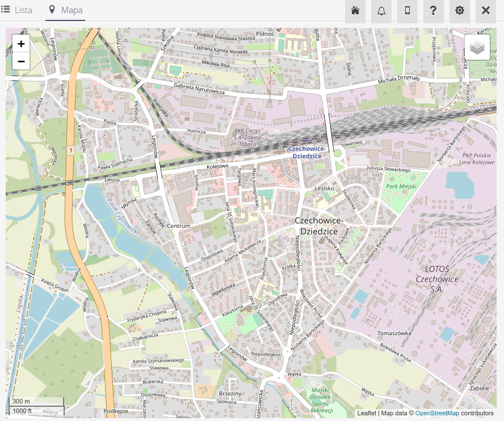Close the panel with X icon
This screenshot has width=504, height=421.
tap(486, 11)
